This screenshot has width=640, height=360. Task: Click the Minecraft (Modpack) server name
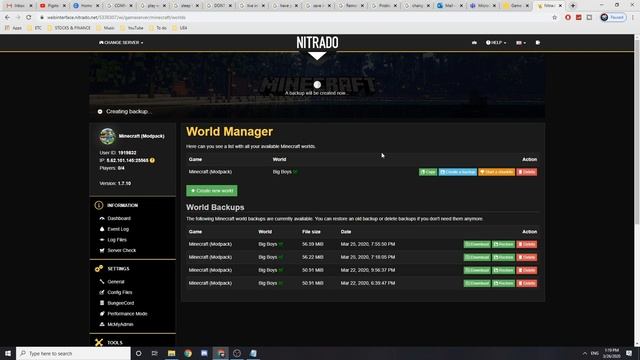pyautogui.click(x=141, y=136)
